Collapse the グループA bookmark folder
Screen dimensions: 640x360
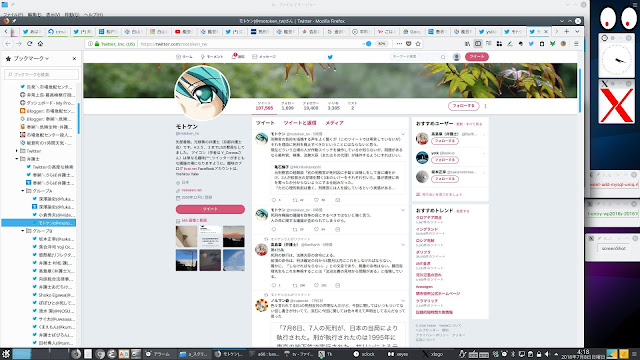(23, 191)
